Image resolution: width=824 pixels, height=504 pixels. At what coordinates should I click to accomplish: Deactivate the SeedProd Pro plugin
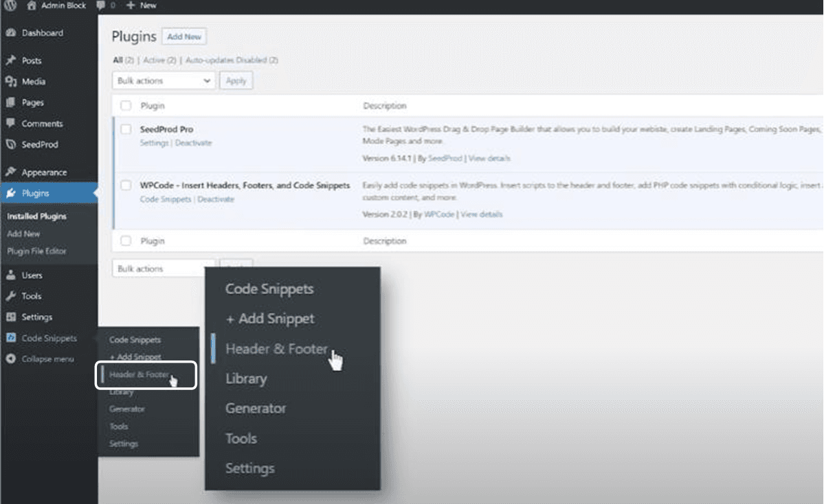[x=194, y=143]
